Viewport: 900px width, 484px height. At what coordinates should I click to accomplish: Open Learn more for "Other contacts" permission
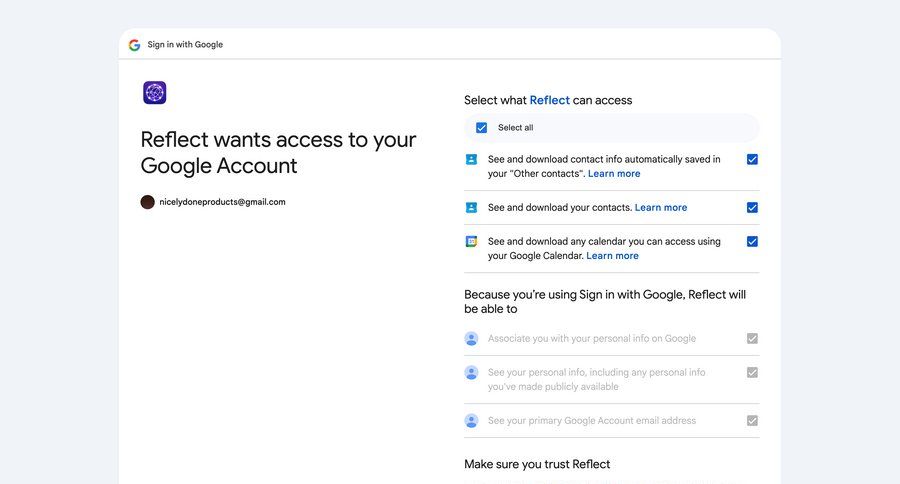[614, 173]
